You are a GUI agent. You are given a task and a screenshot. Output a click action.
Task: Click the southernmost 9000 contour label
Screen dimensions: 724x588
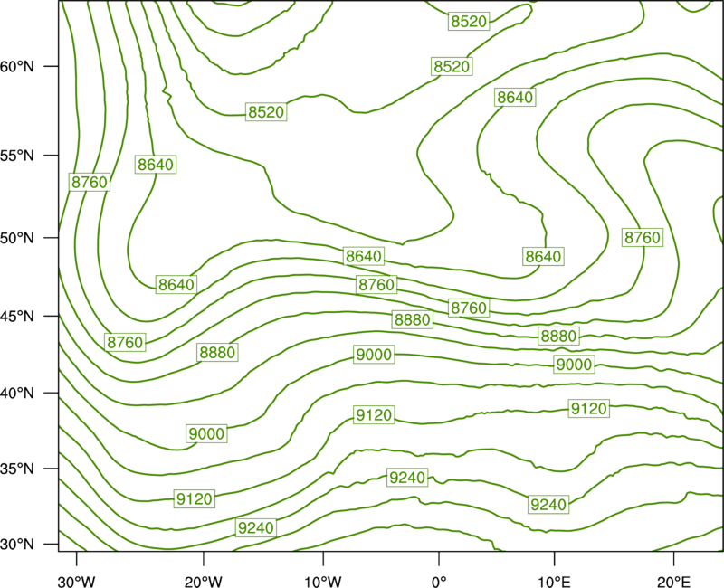pyautogui.click(x=206, y=434)
